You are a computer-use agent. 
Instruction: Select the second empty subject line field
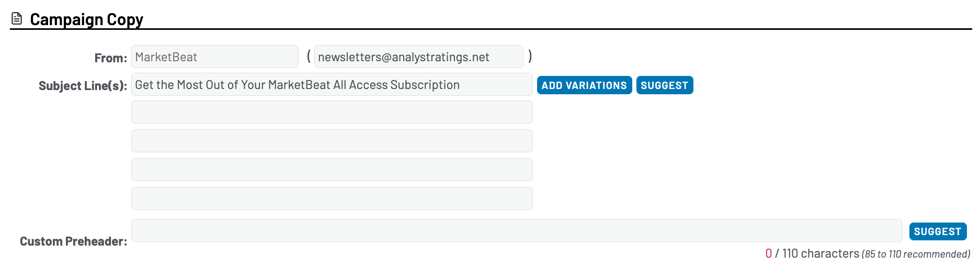point(332,113)
